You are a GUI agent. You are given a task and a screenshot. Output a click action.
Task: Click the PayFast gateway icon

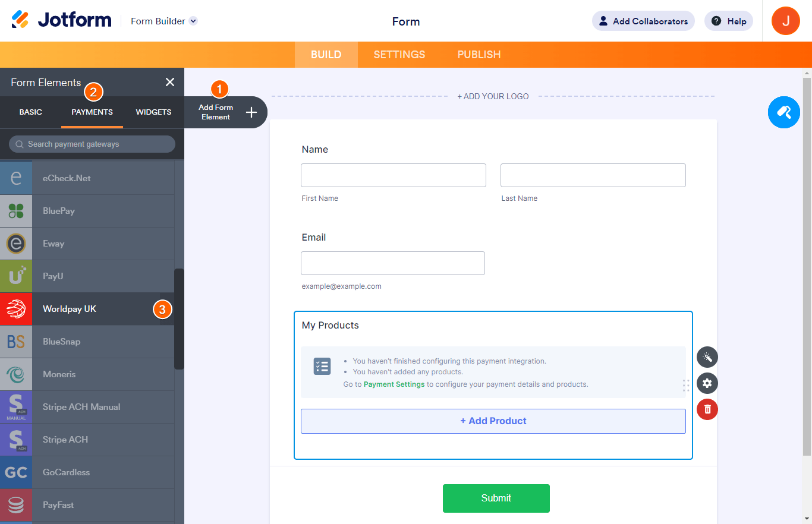click(16, 505)
